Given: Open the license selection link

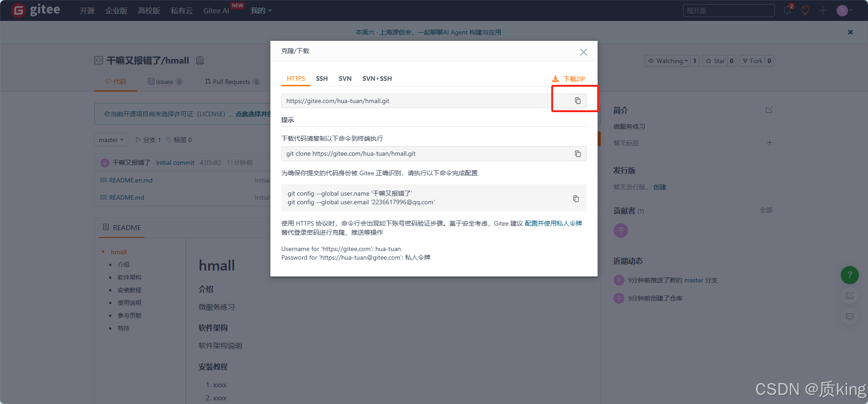Looking at the screenshot, I should [253, 114].
